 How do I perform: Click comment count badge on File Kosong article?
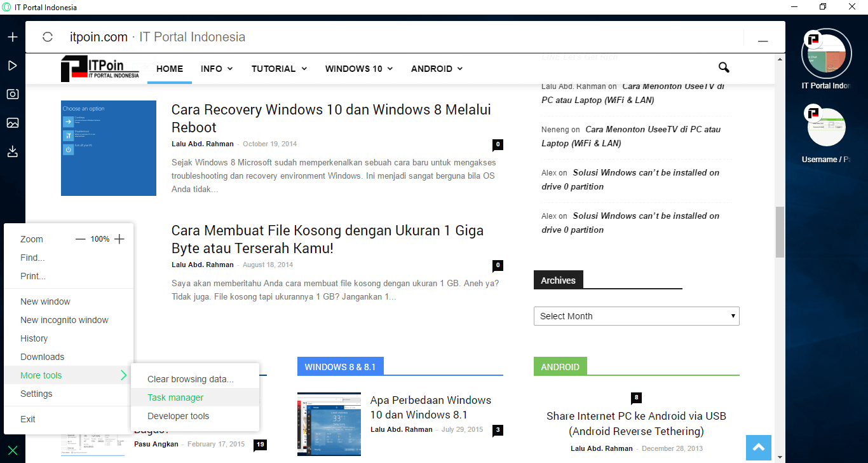coord(498,265)
